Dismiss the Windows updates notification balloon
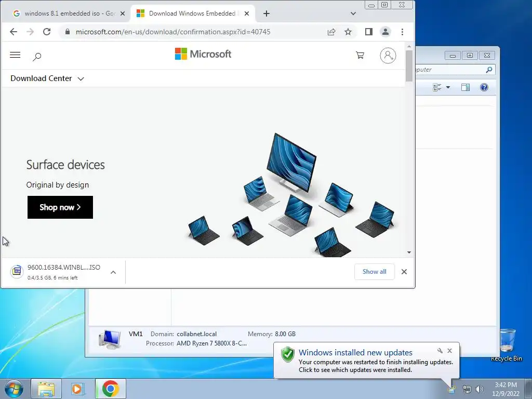Screen dimensions: 532x399 449,351
